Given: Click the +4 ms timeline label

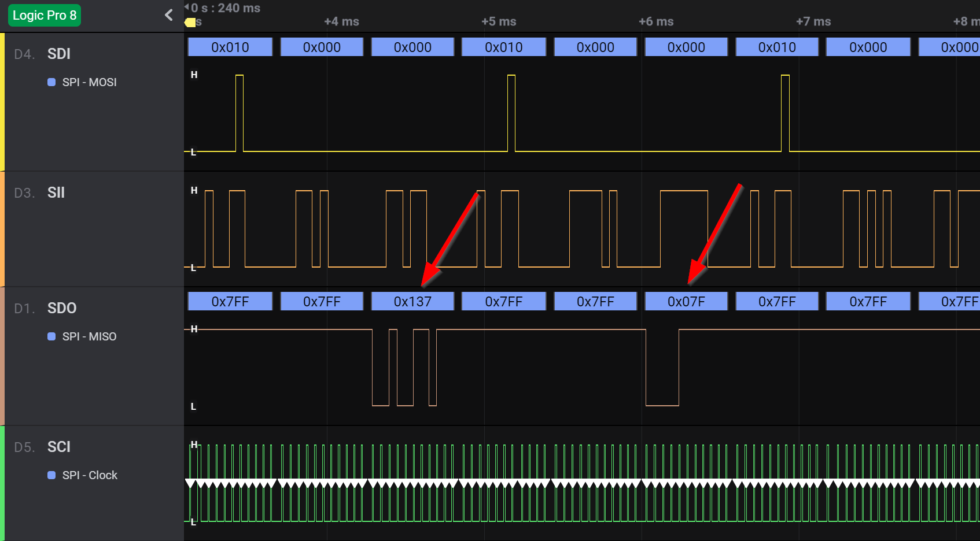Looking at the screenshot, I should click(x=341, y=21).
